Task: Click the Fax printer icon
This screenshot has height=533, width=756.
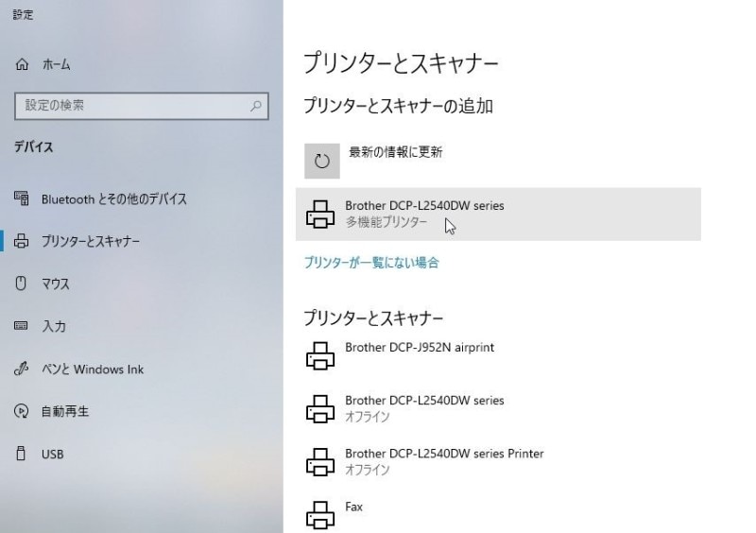Action: (x=320, y=515)
